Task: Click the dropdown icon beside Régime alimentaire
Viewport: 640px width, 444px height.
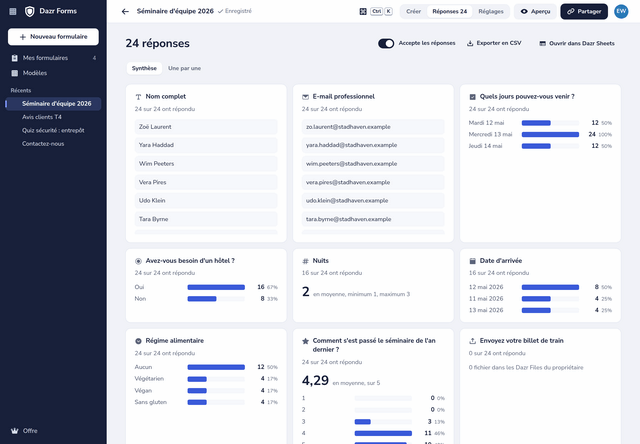Action: pyautogui.click(x=138, y=341)
